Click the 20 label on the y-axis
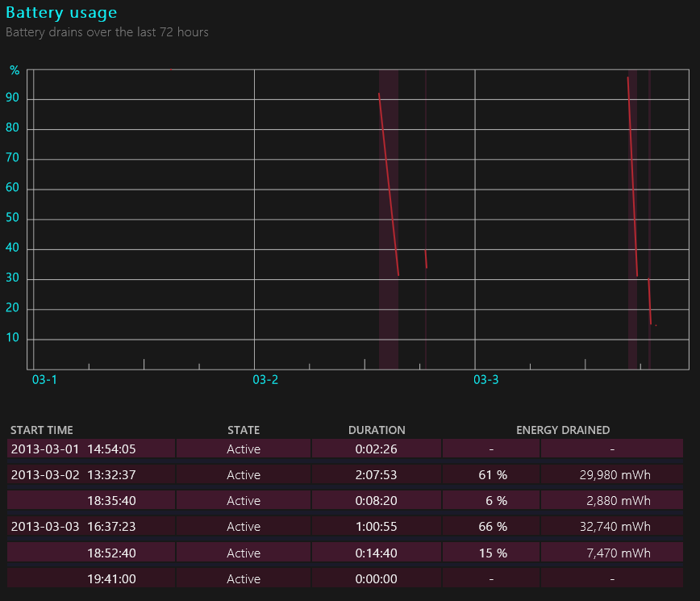 click(x=13, y=307)
